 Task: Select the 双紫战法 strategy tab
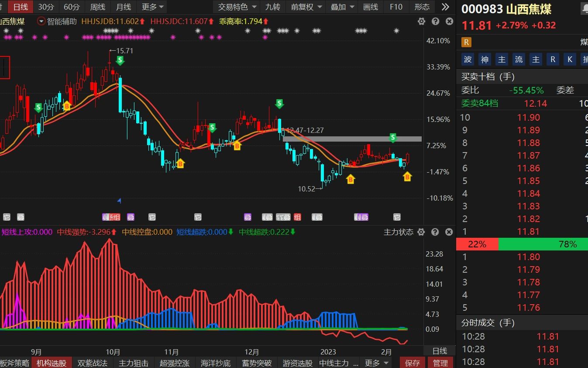(93, 363)
